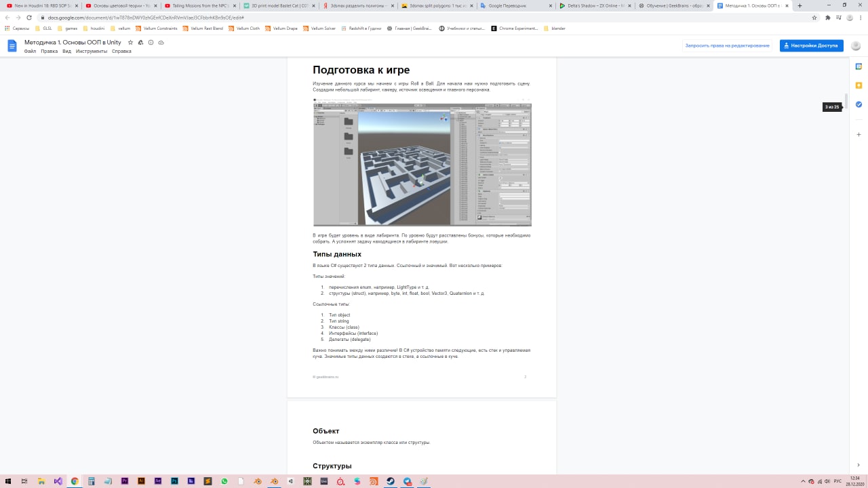Open the Инструменты menu

(x=92, y=52)
